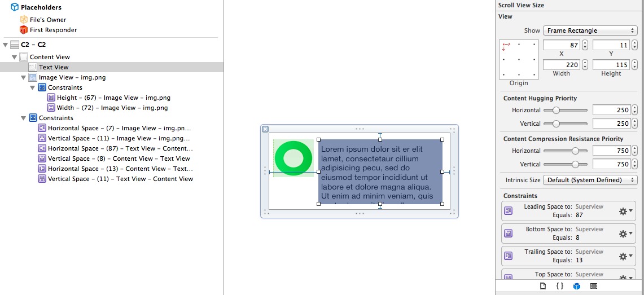Select the First Responder red cube icon
644x295 pixels.
point(24,29)
